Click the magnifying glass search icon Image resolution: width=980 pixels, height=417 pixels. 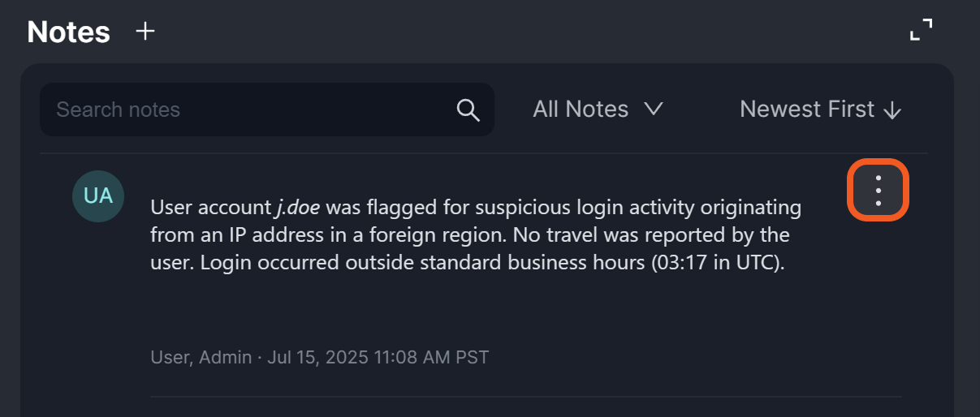click(x=468, y=110)
